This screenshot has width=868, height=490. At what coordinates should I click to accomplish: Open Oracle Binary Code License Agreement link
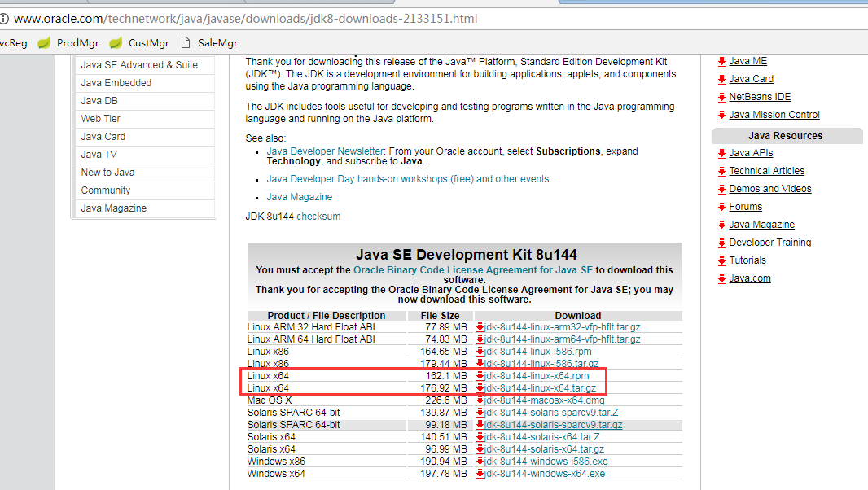click(473, 270)
